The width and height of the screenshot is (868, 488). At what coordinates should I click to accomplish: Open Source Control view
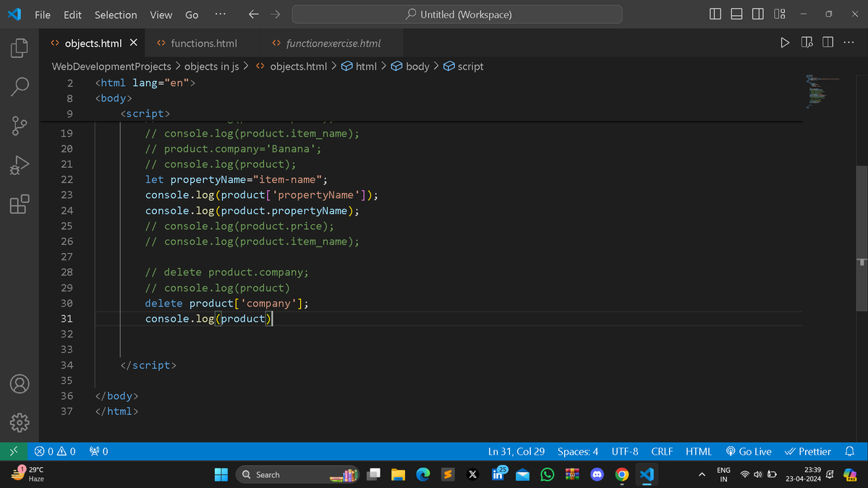coord(20,127)
